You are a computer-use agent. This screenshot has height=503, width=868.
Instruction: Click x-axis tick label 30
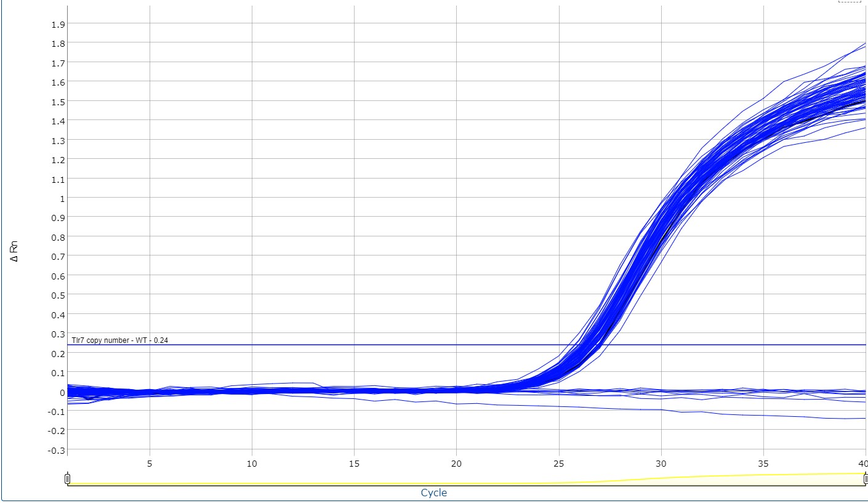(661, 462)
